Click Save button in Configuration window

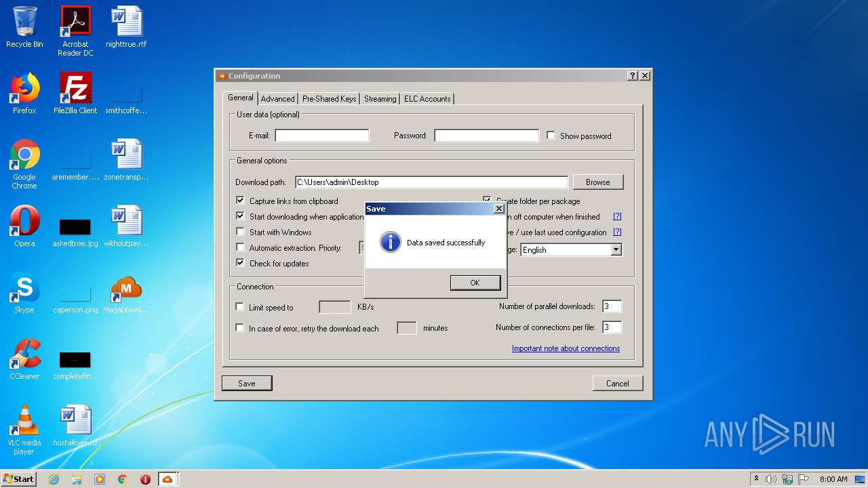247,384
